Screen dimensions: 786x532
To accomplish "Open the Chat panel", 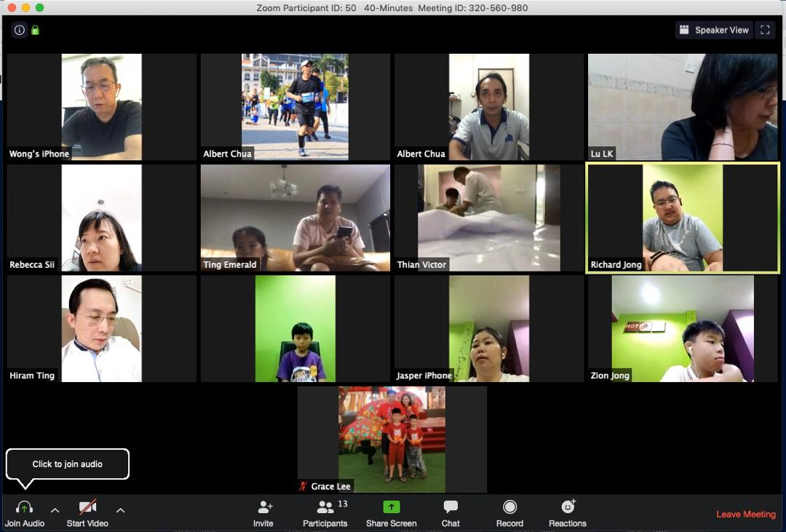I will click(x=450, y=507).
